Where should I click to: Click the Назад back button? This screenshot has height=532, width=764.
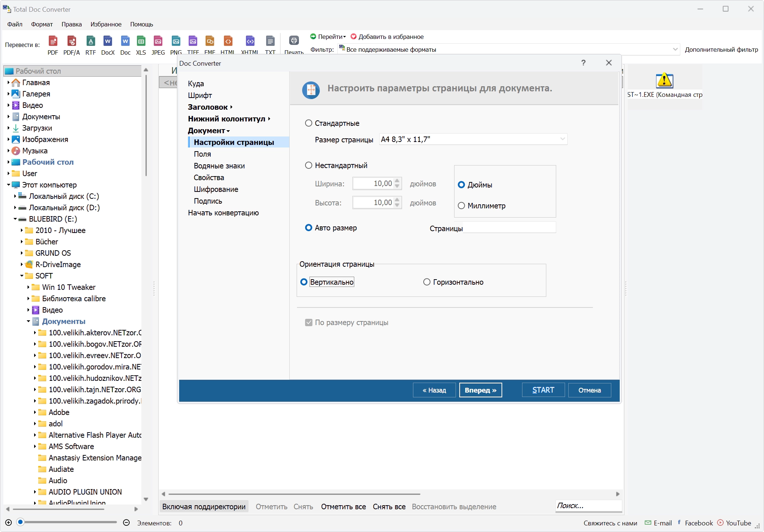434,390
